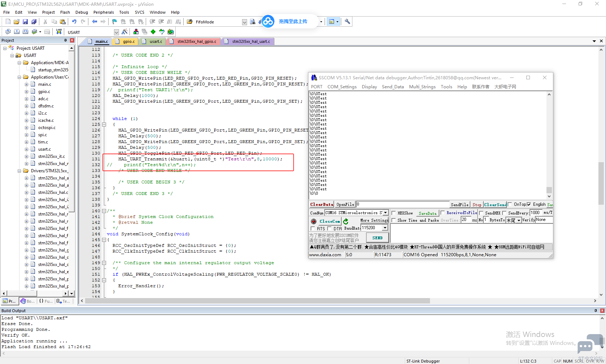Cut selection using the scissors icon

[x=45, y=22]
